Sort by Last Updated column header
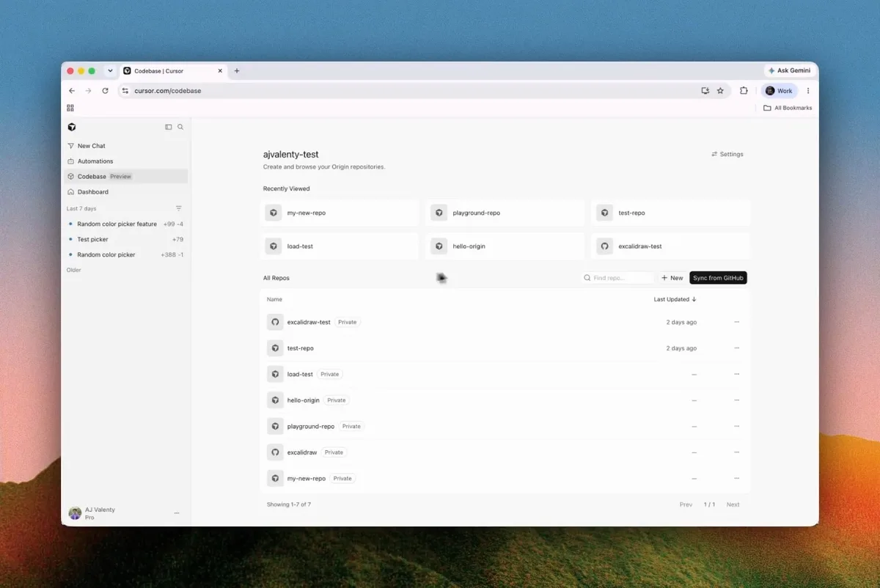The height and width of the screenshot is (588, 880). [675, 299]
